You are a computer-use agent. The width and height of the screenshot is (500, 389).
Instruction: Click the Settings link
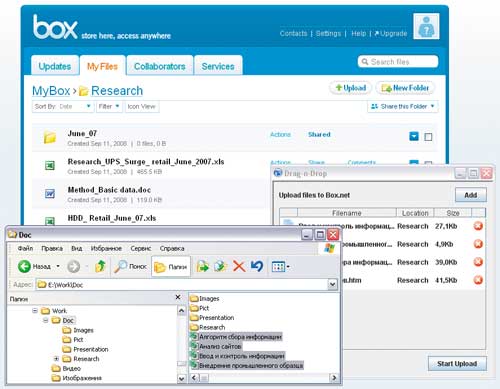click(328, 33)
